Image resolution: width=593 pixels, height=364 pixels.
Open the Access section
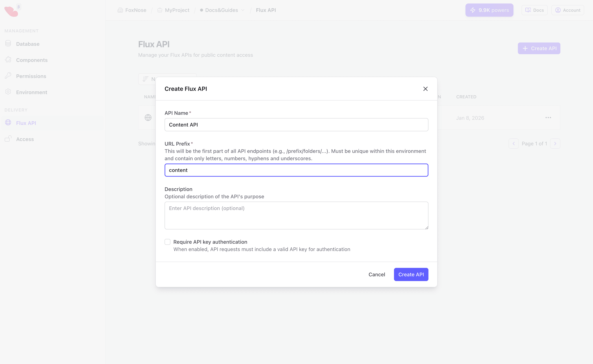25,139
